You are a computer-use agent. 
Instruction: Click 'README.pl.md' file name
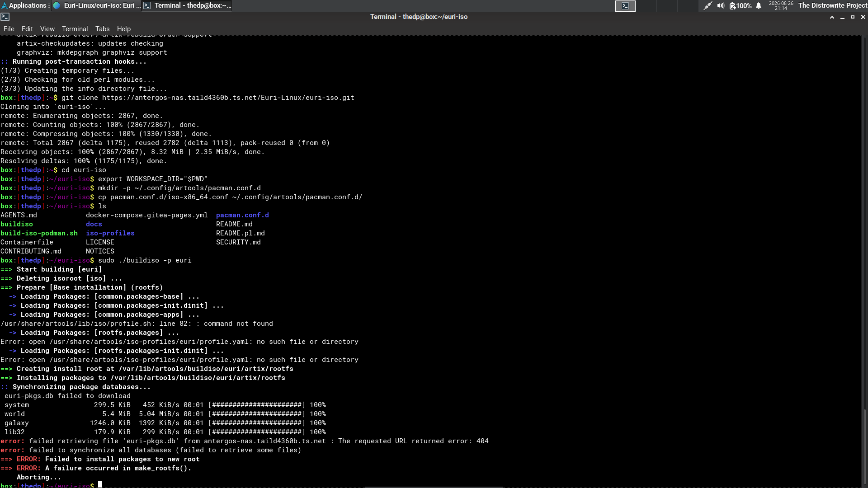point(241,233)
